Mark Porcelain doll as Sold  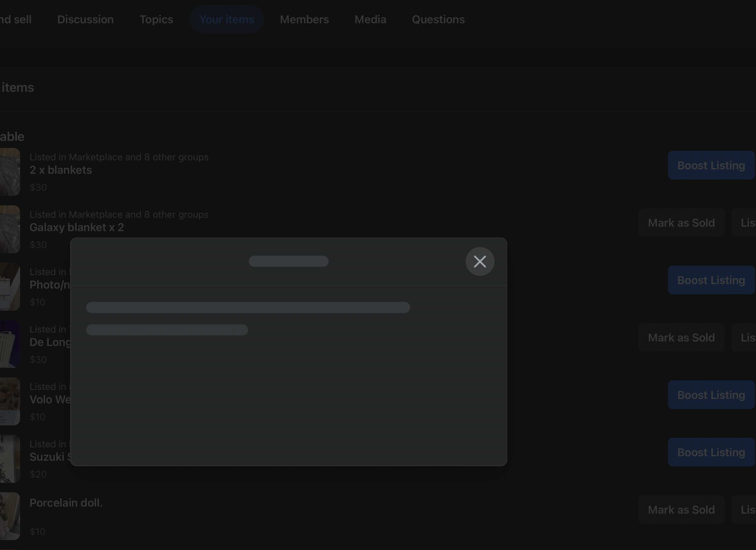tap(681, 510)
